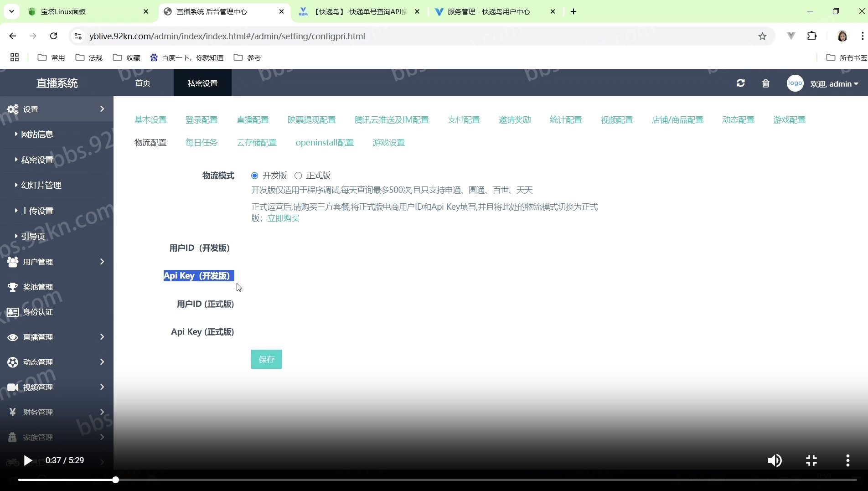This screenshot has width=868, height=491.
Task: Open the apps grid in the bookmarks bar
Action: click(x=15, y=57)
